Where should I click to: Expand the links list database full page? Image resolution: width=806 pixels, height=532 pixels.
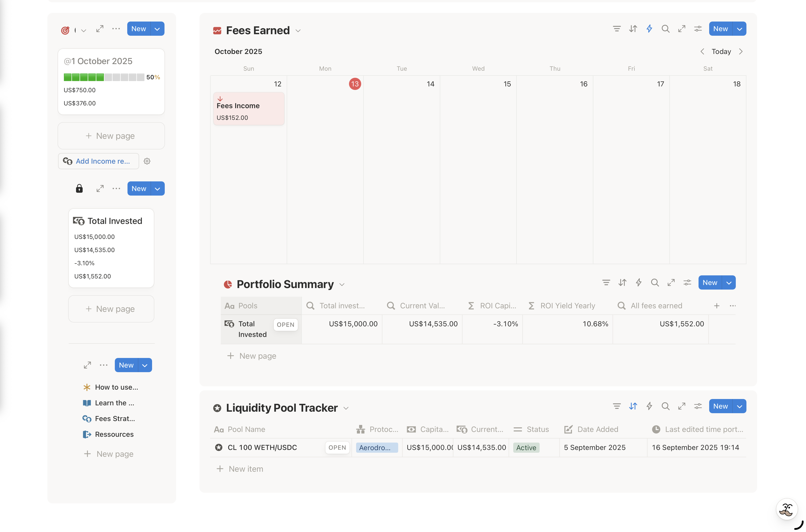click(x=87, y=365)
